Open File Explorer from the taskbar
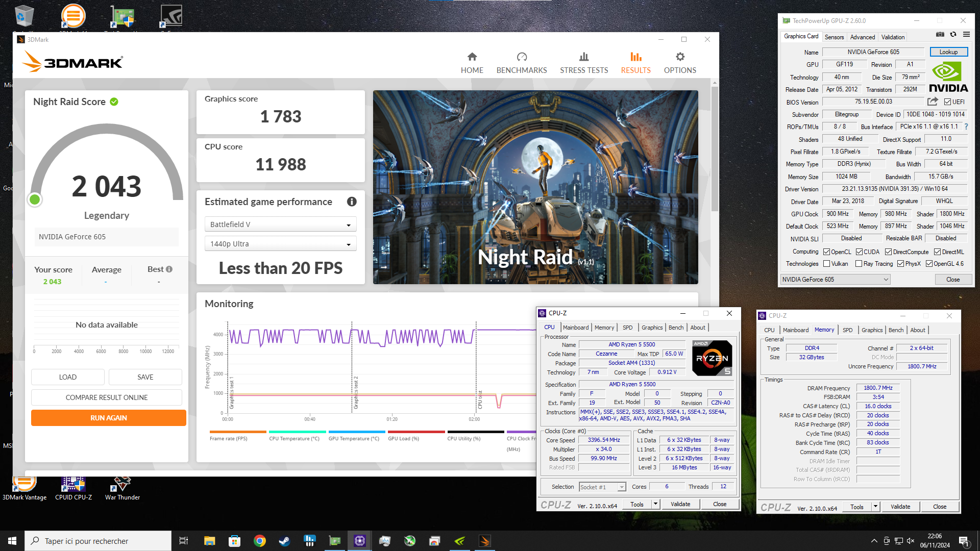Image resolution: width=980 pixels, height=551 pixels. pyautogui.click(x=209, y=541)
